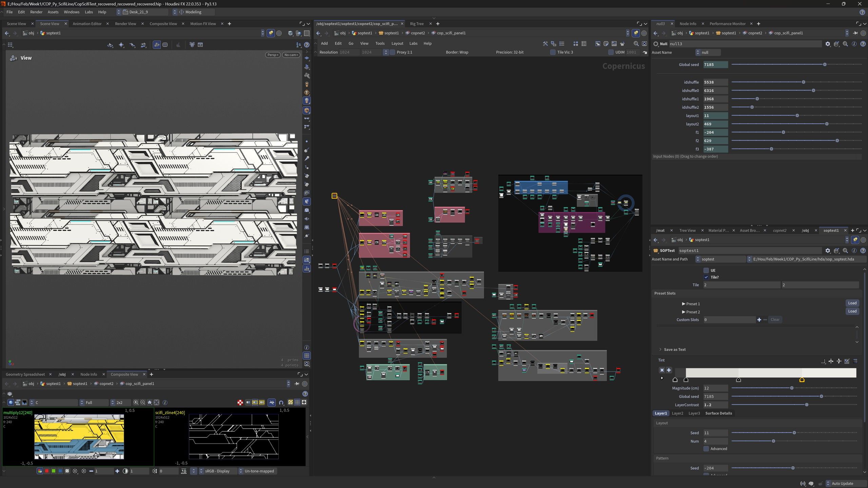Click the Magnitude (cm) input field
The image size is (868, 488).
pos(715,388)
